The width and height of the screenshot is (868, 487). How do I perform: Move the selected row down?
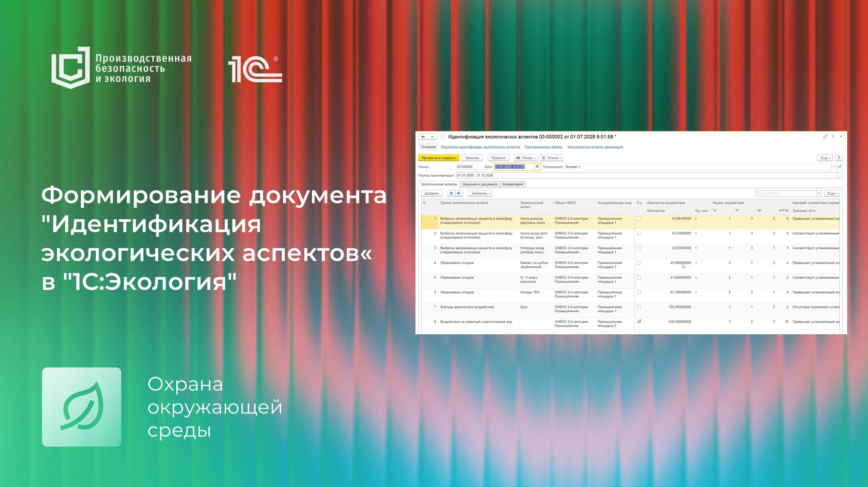tap(459, 193)
